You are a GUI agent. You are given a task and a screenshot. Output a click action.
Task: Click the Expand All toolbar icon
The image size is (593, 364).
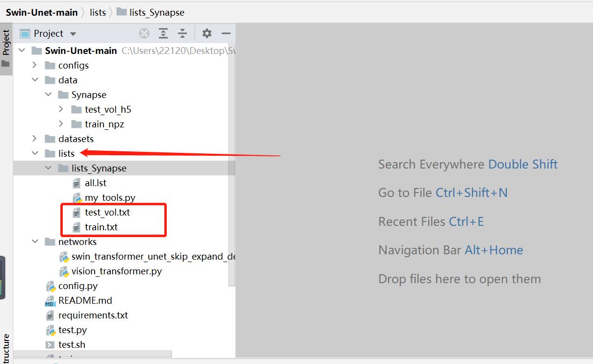coord(163,33)
